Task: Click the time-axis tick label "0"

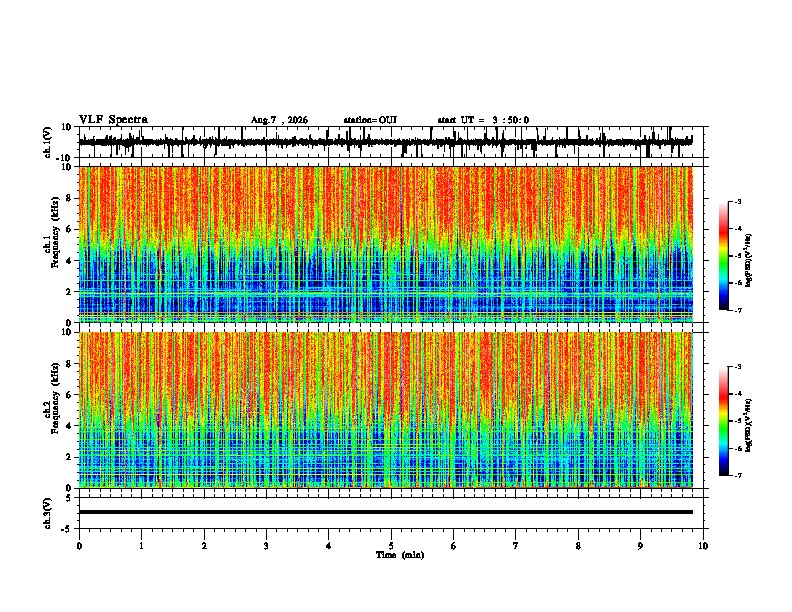Action: [x=79, y=545]
